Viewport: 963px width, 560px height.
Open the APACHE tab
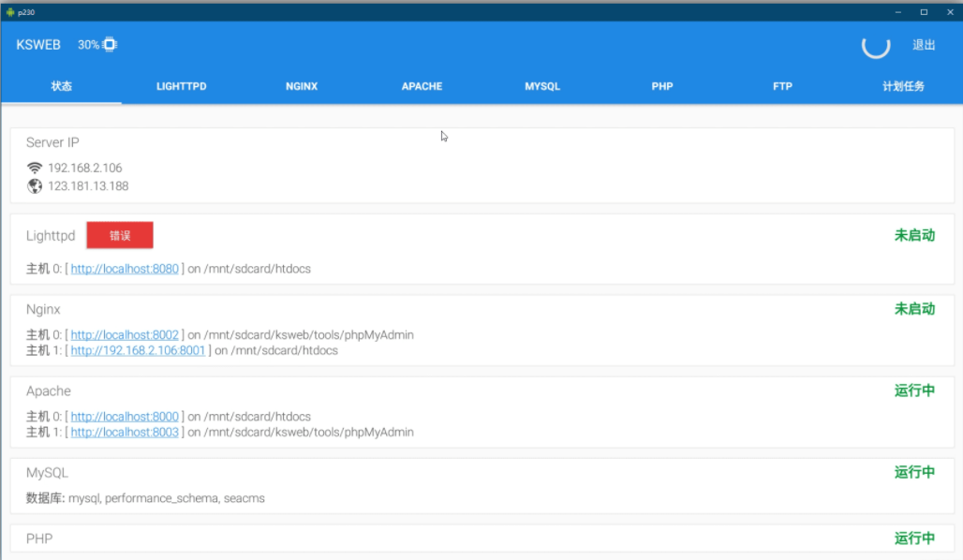click(x=422, y=86)
